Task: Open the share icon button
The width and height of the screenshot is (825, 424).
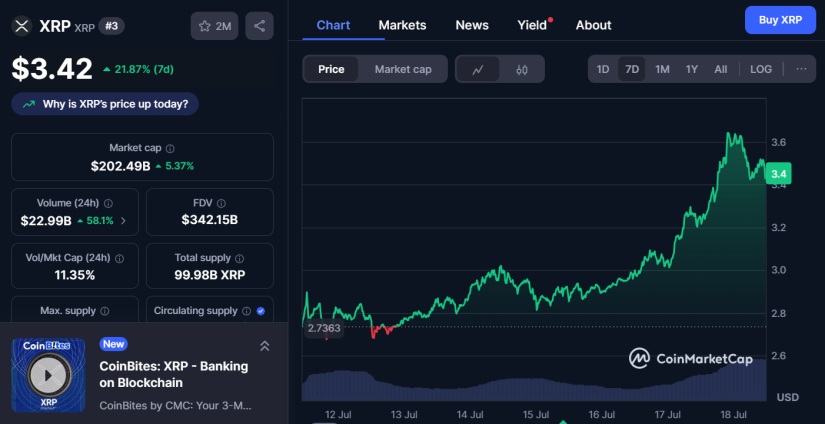Action: pyautogui.click(x=259, y=26)
